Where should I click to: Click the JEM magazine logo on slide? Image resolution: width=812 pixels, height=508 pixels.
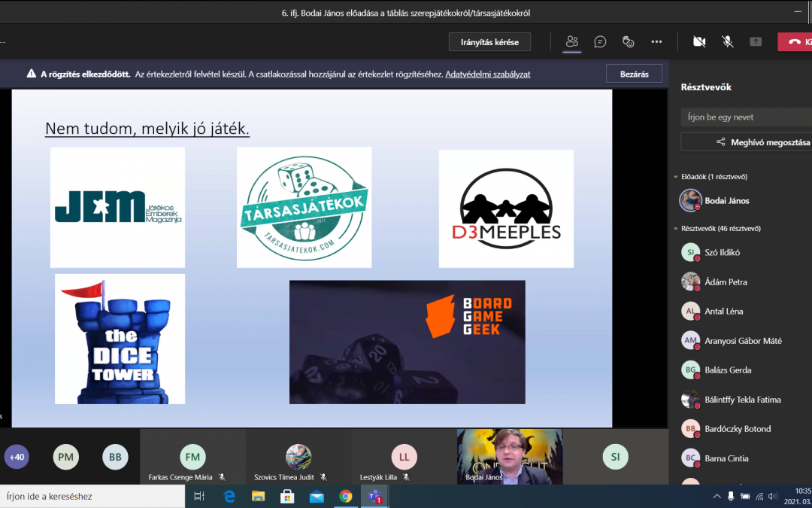tap(117, 208)
